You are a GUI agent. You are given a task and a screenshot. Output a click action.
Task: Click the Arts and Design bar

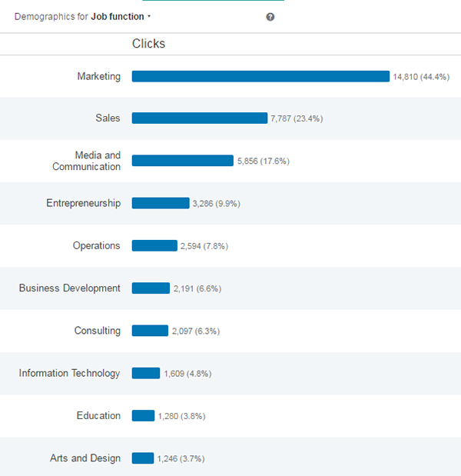143,458
